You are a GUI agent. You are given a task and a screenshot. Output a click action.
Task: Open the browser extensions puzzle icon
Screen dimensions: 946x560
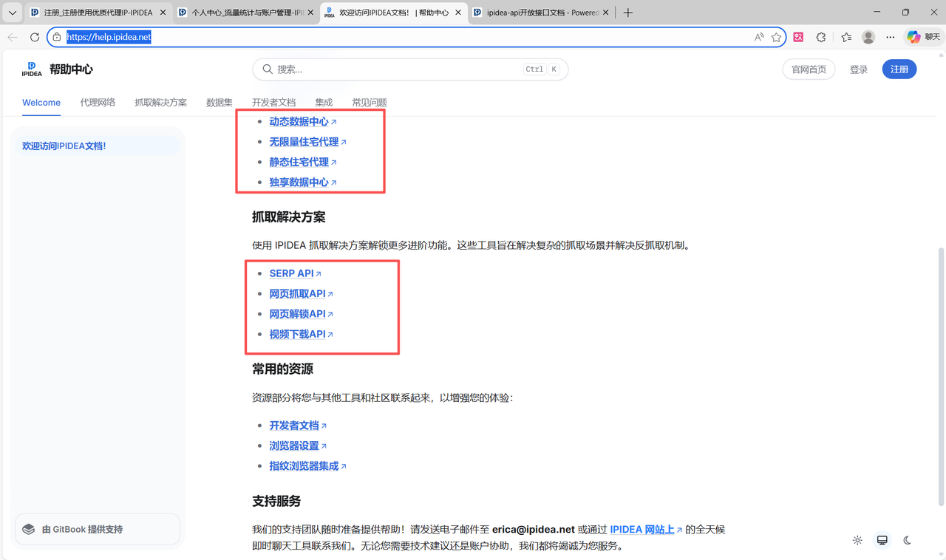tap(821, 37)
